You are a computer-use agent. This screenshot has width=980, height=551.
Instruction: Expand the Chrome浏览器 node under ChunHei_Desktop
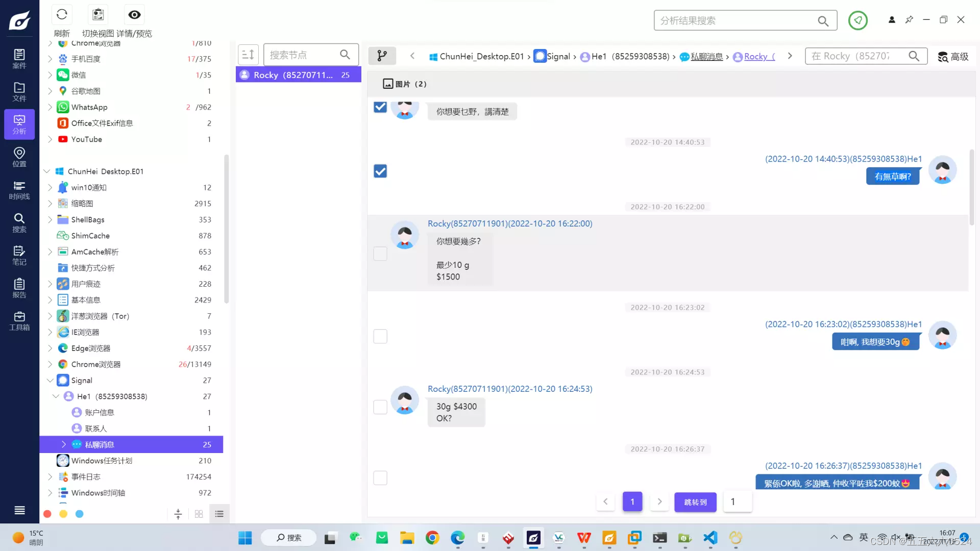pos(50,364)
